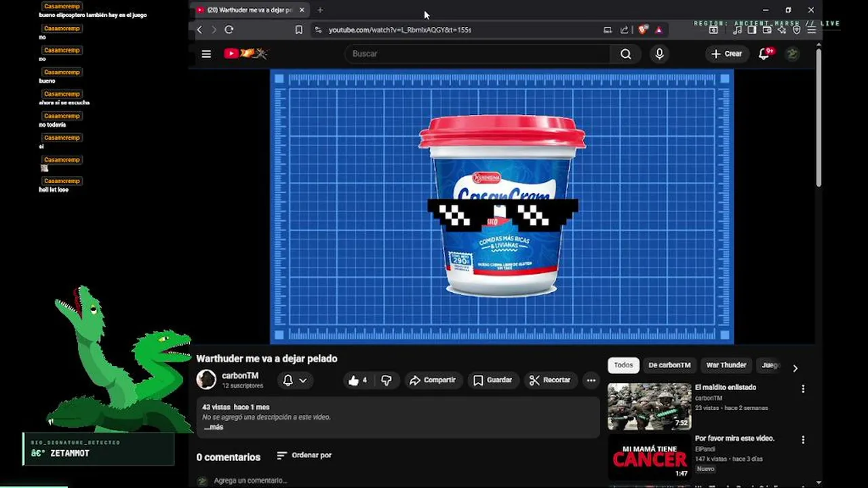
Task: Click the video player area
Action: [502, 207]
